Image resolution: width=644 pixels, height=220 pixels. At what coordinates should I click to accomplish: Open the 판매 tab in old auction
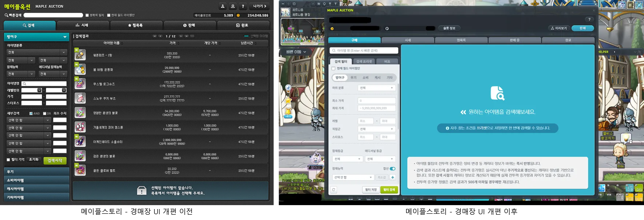pos(190,25)
